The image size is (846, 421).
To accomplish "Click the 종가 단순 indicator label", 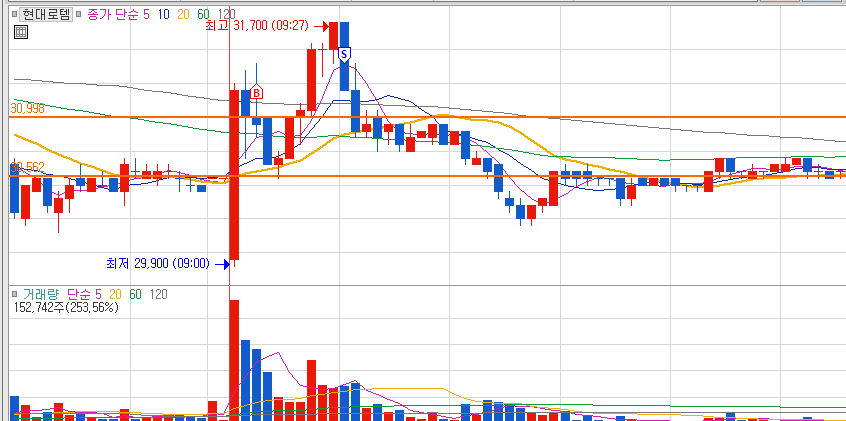I will tap(112, 15).
